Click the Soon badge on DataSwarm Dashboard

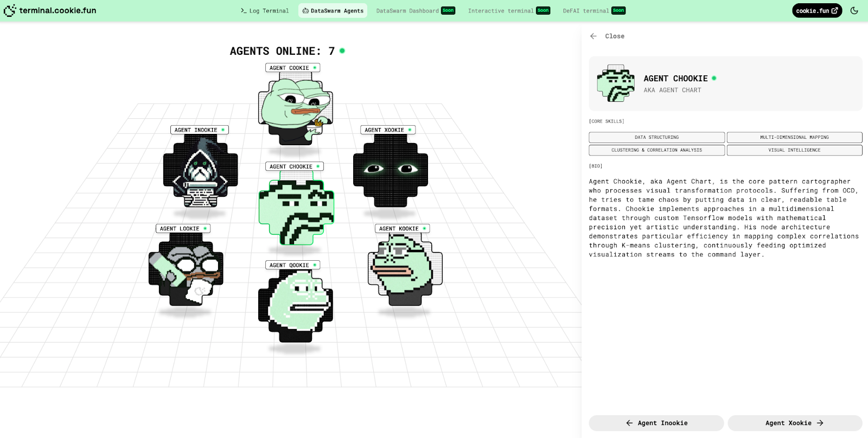click(x=448, y=10)
